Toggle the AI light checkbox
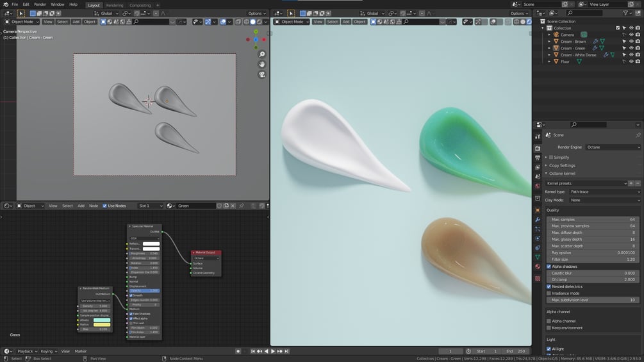The height and width of the screenshot is (362, 644). (549, 349)
